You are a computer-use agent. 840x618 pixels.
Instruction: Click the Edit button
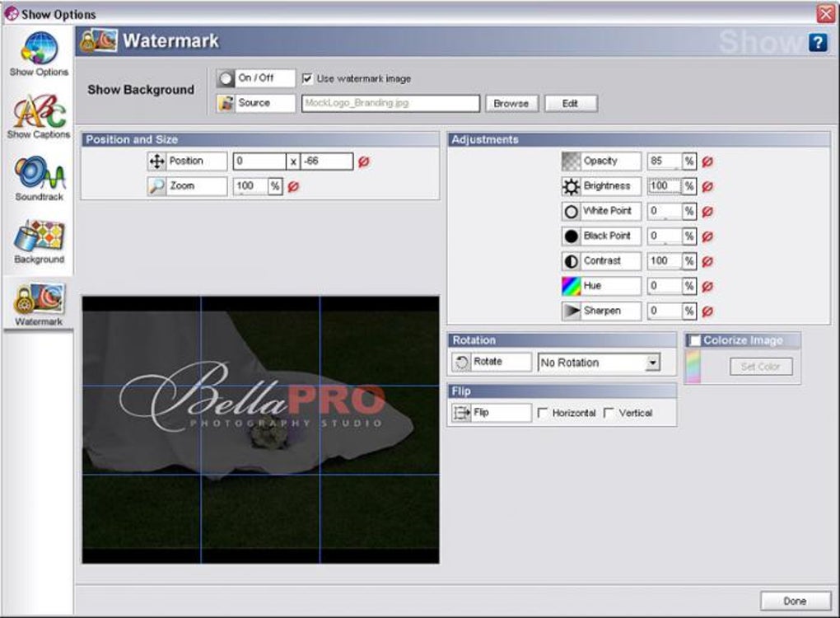coord(570,104)
